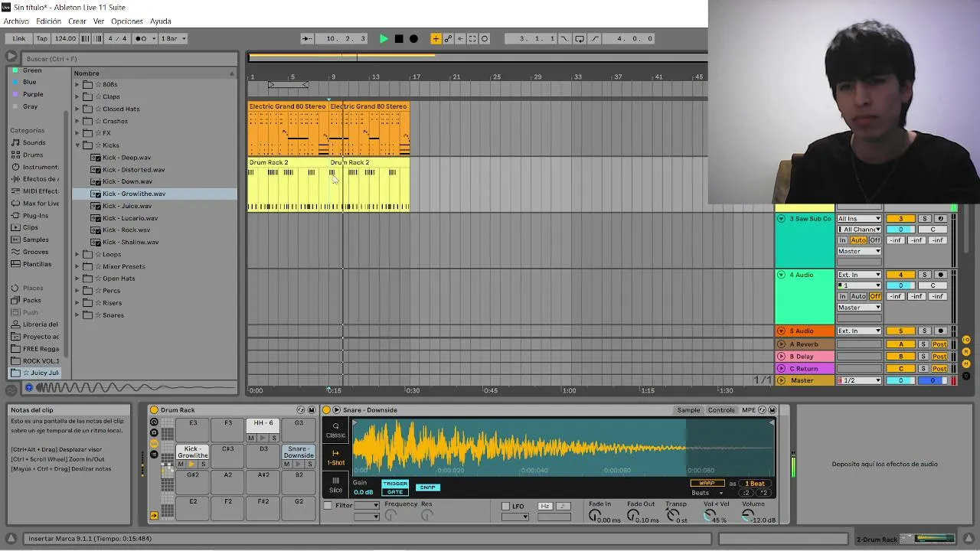Open the Samples category
This screenshot has width=980, height=551.
pyautogui.click(x=35, y=240)
